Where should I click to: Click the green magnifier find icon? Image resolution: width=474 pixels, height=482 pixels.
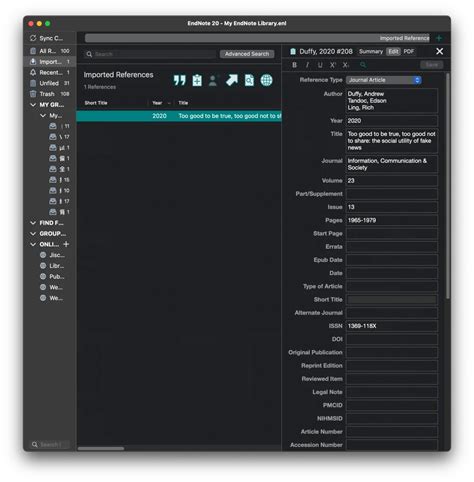pyautogui.click(x=363, y=65)
